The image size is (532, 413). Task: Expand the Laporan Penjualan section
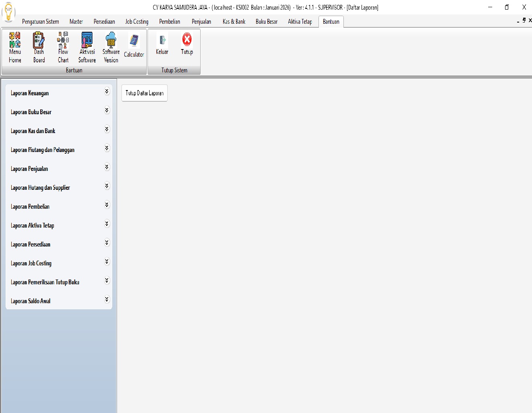[x=107, y=167]
